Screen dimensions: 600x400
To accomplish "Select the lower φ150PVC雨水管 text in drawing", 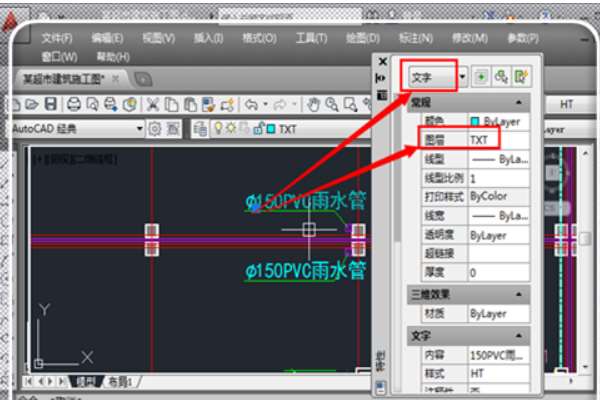I will click(x=305, y=271).
